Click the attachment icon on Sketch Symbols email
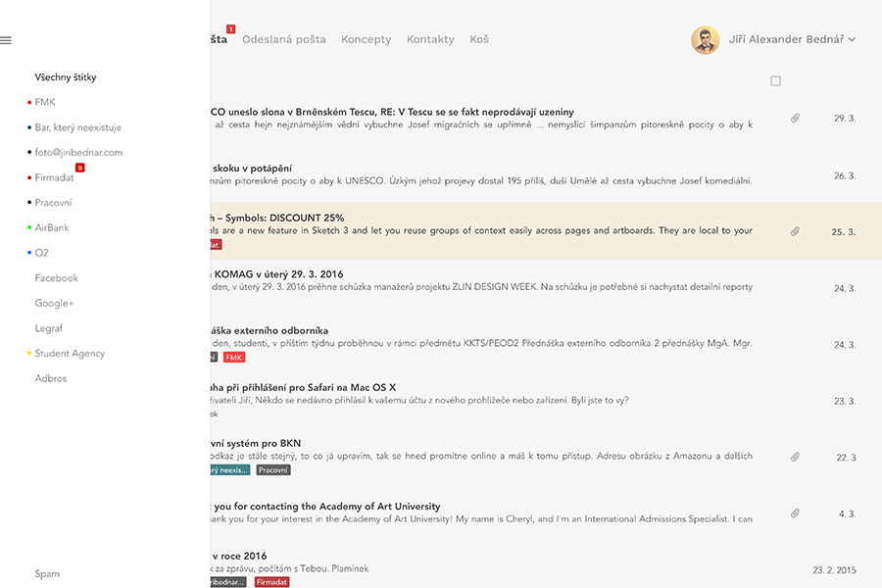This screenshot has width=882, height=588. point(796,231)
